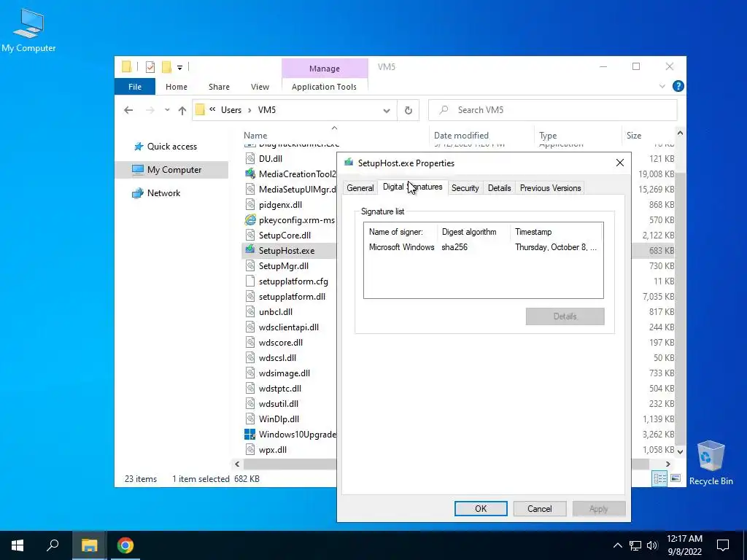Select Quick access in navigation pane

[x=171, y=146]
